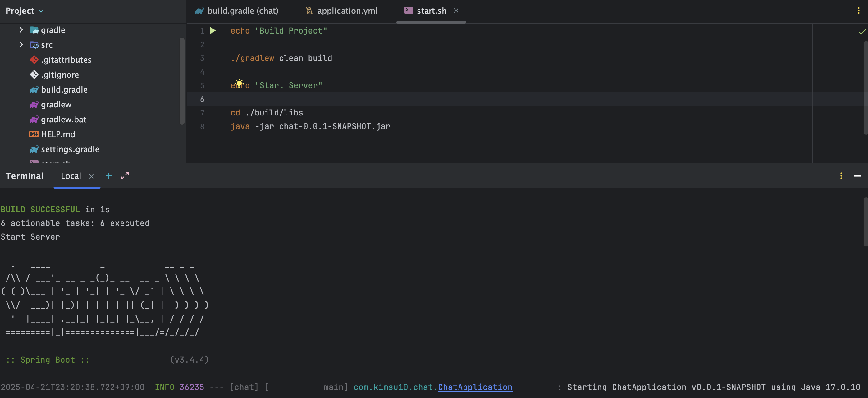Close the start.sh editor tab
This screenshot has height=398, width=868.
point(456,11)
